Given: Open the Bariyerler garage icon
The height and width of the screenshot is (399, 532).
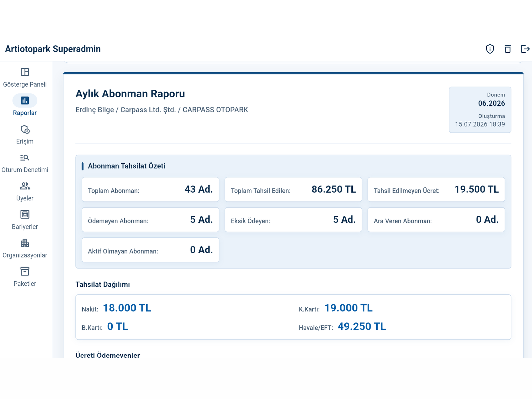Looking at the screenshot, I should point(25,215).
